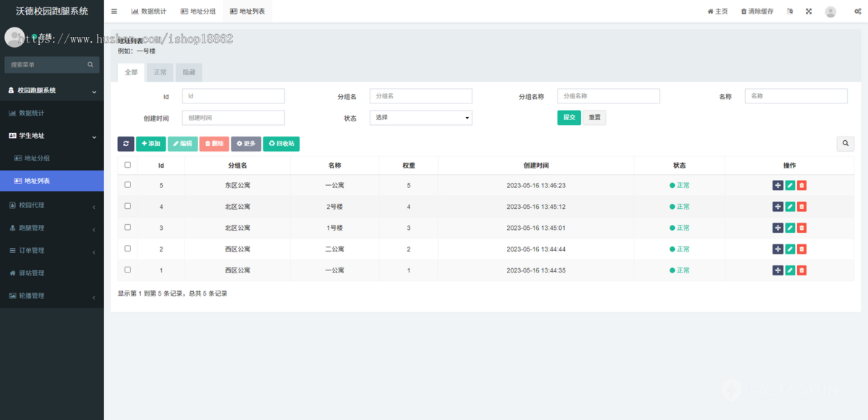Switch to the 隐藏 filter tab
Image resolution: width=868 pixels, height=420 pixels.
(189, 72)
